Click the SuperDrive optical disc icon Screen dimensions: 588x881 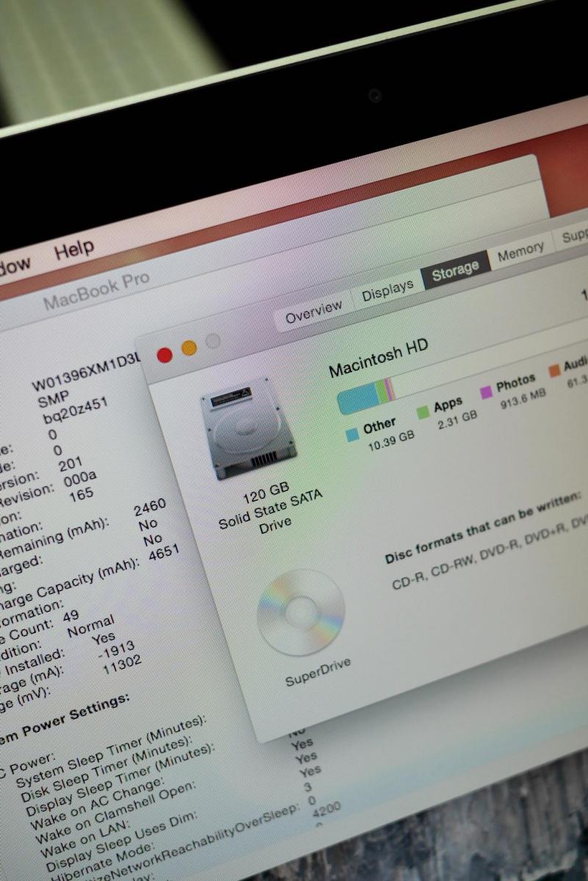tap(301, 613)
